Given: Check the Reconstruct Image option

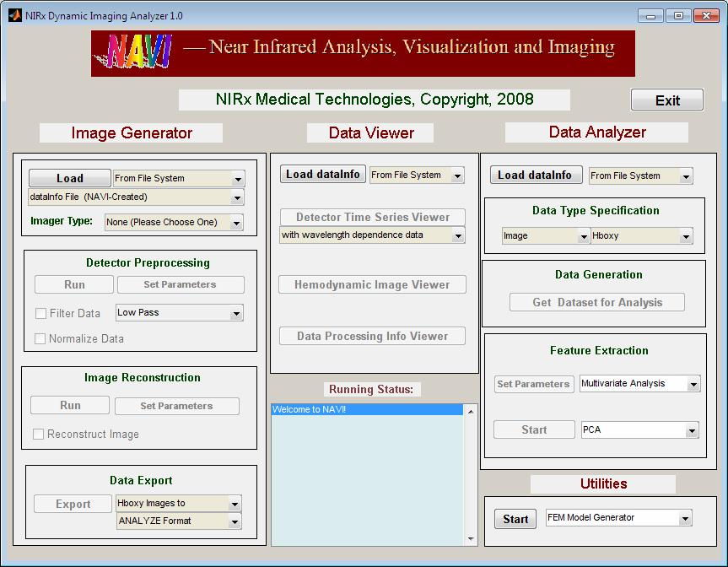Looking at the screenshot, I should point(39,434).
